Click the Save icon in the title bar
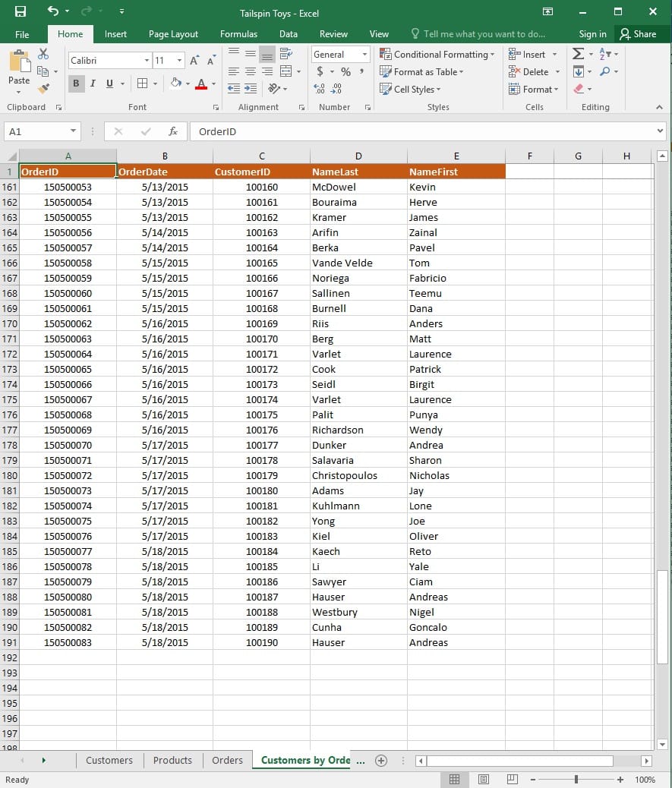Screen dimensions: 672x788 (x=21, y=11)
